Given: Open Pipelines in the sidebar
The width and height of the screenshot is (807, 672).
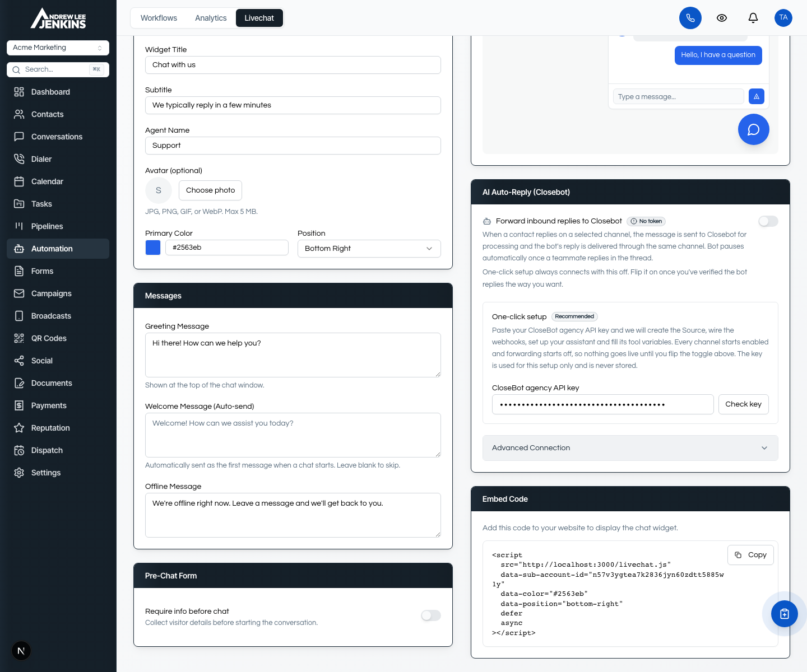Looking at the screenshot, I should click(x=58, y=226).
